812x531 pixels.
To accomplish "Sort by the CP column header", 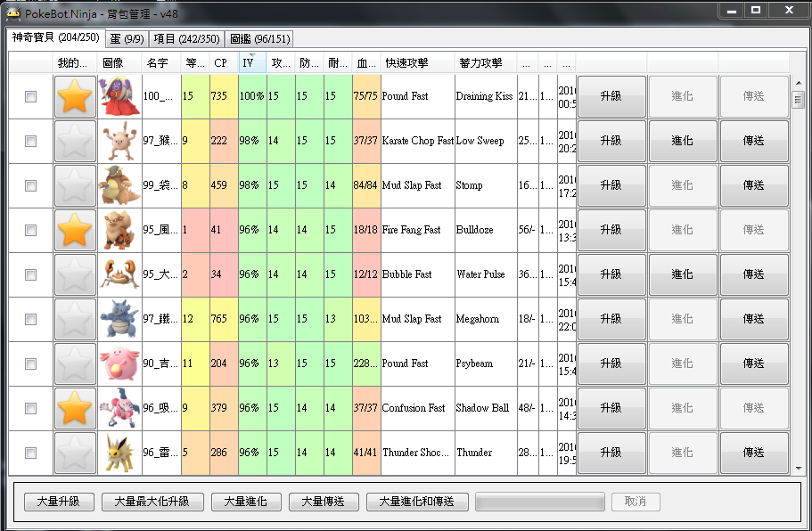I will coord(221,63).
